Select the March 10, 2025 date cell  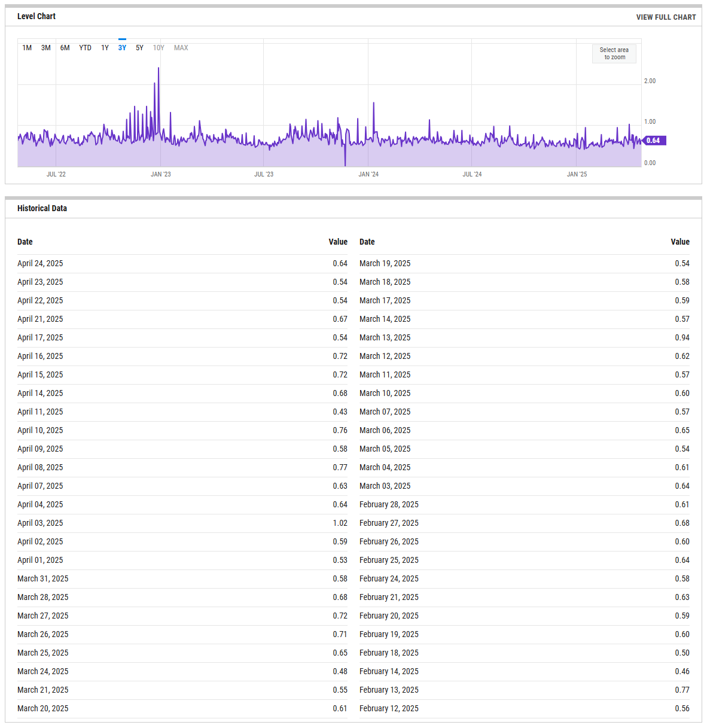(385, 393)
